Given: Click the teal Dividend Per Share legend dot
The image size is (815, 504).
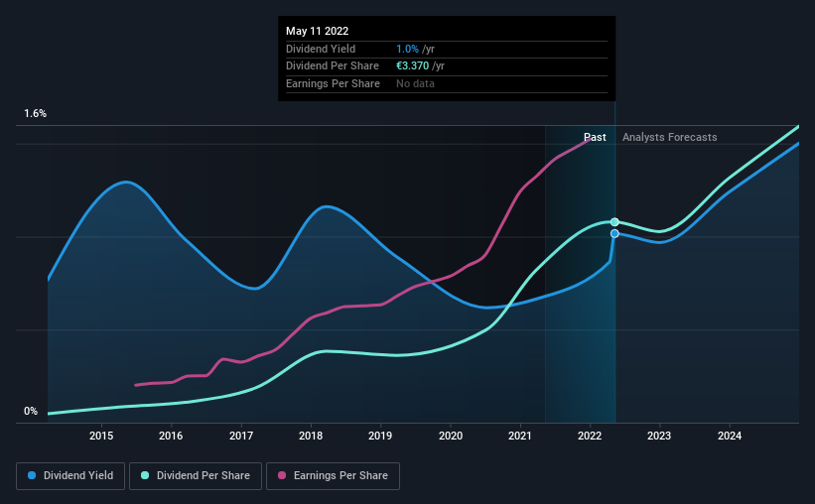Looking at the screenshot, I should (145, 475).
